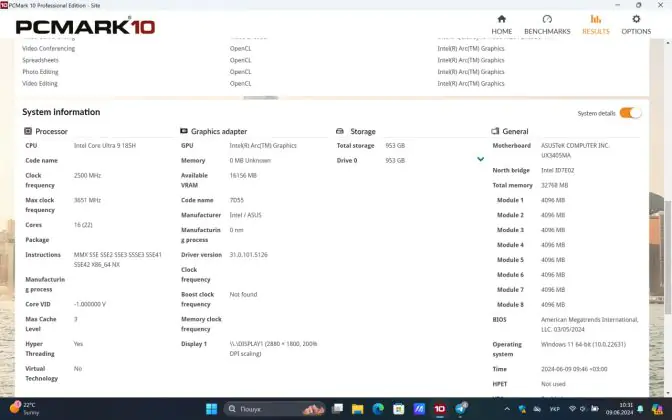Open the network status tray icon
Image resolution: width=672 pixels, height=420 pixels.
(572, 409)
